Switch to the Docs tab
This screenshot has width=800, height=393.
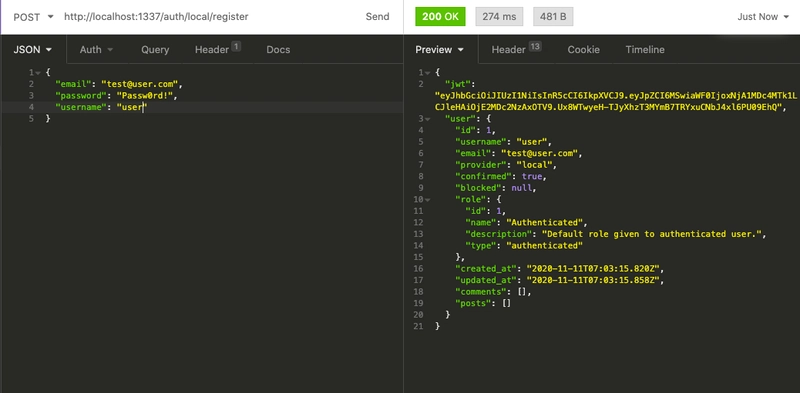click(x=278, y=50)
